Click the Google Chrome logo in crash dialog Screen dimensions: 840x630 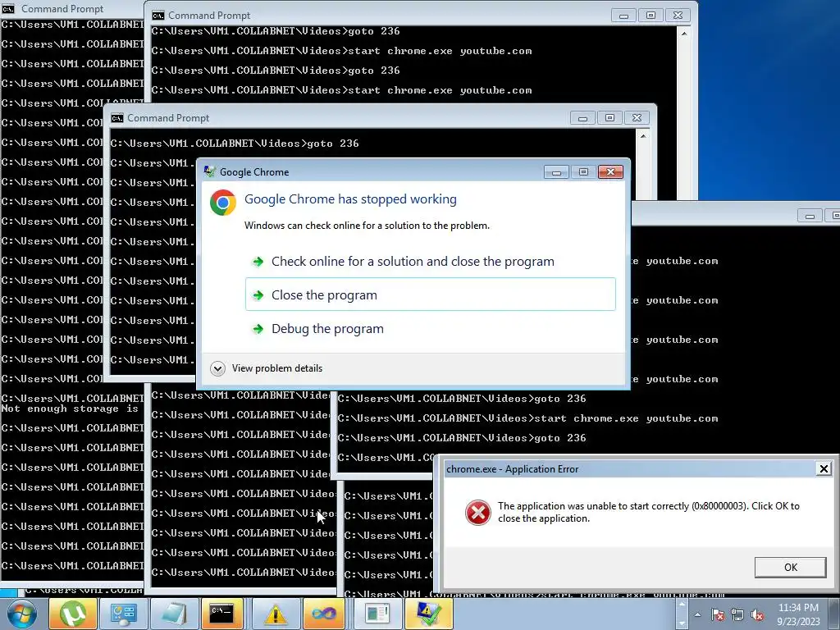[x=223, y=203]
